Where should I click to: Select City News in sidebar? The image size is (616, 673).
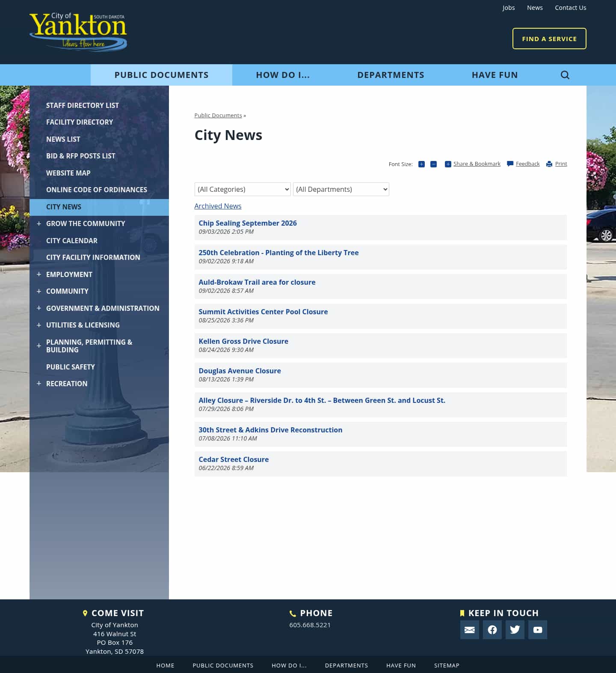pos(99,207)
